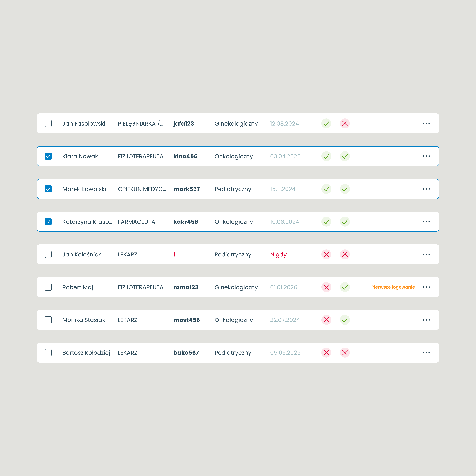Click Robert Maj's first red cross status icon
The image size is (476, 476).
click(326, 287)
